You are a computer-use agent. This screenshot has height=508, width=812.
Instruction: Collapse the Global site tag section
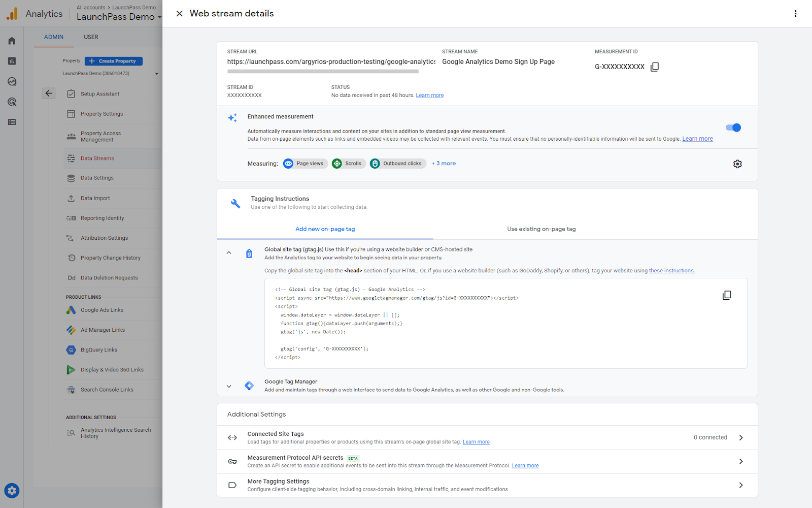tap(229, 253)
